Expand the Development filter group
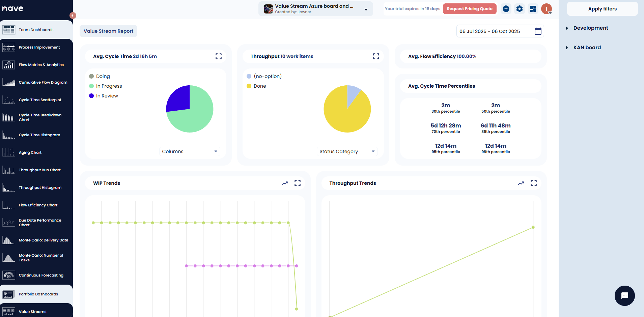Viewport: 644px width, 317px height. tap(590, 28)
